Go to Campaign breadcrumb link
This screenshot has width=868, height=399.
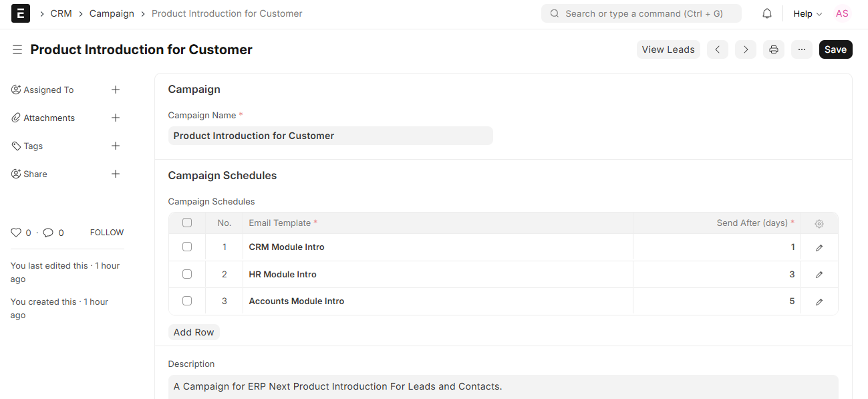pyautogui.click(x=112, y=13)
